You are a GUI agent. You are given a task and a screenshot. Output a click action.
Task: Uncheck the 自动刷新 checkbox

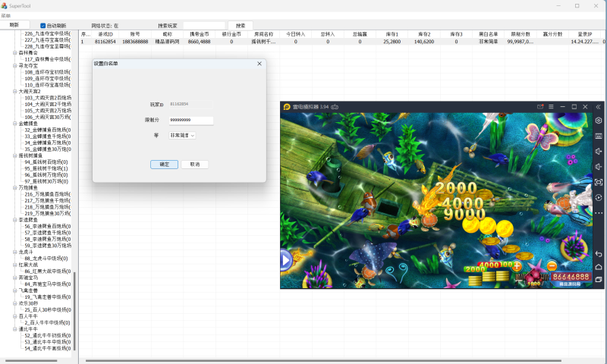[43, 25]
